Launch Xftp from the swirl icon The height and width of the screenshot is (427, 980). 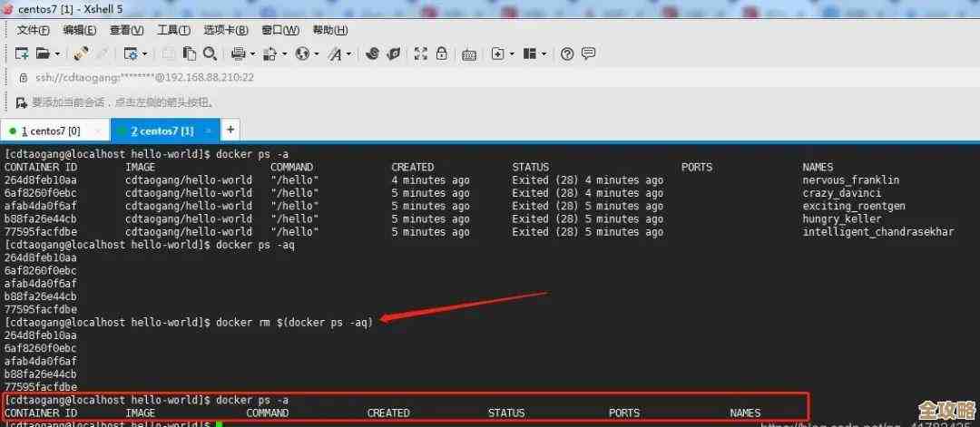(372, 53)
